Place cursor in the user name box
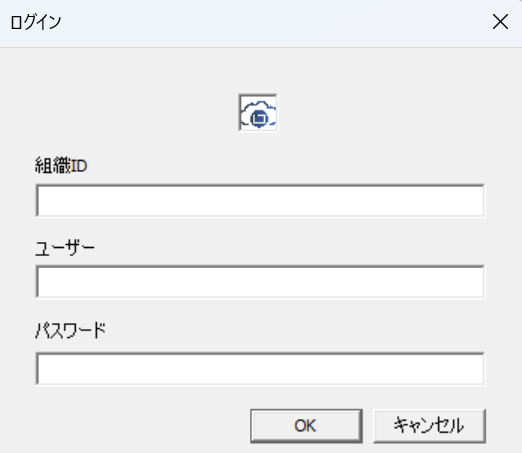 260,282
